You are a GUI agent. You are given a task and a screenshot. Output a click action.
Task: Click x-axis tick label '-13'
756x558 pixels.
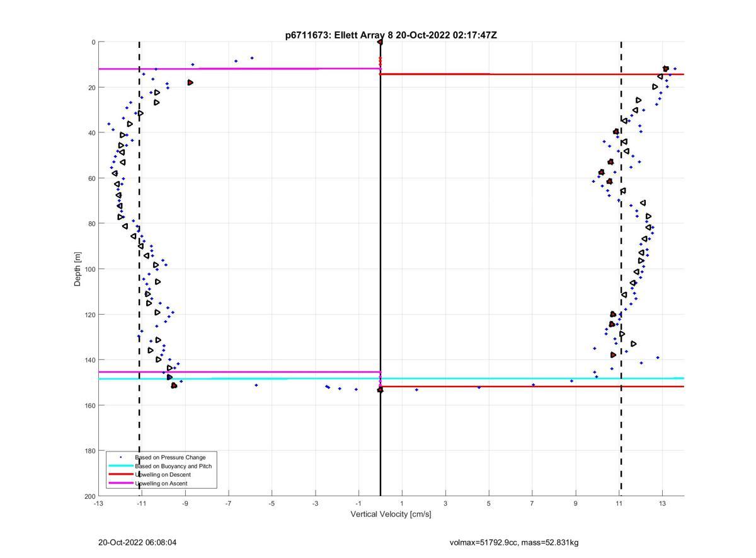(98, 504)
